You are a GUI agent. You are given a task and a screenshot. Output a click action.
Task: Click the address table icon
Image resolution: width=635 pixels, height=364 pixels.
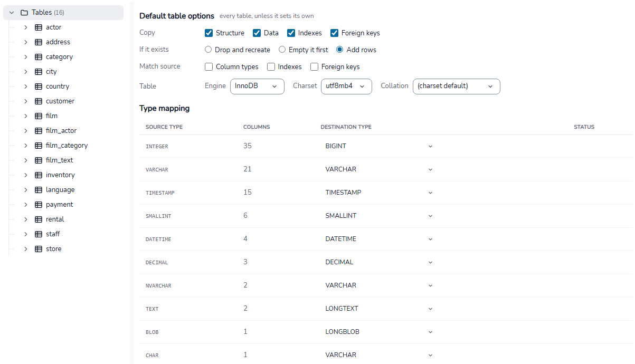(x=39, y=42)
